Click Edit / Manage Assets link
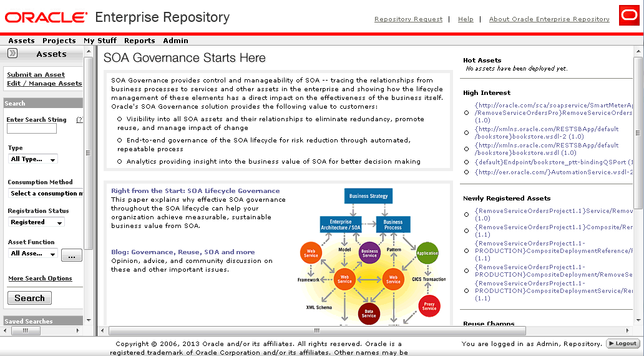Image resolution: width=644 pixels, height=356 pixels. click(x=44, y=83)
